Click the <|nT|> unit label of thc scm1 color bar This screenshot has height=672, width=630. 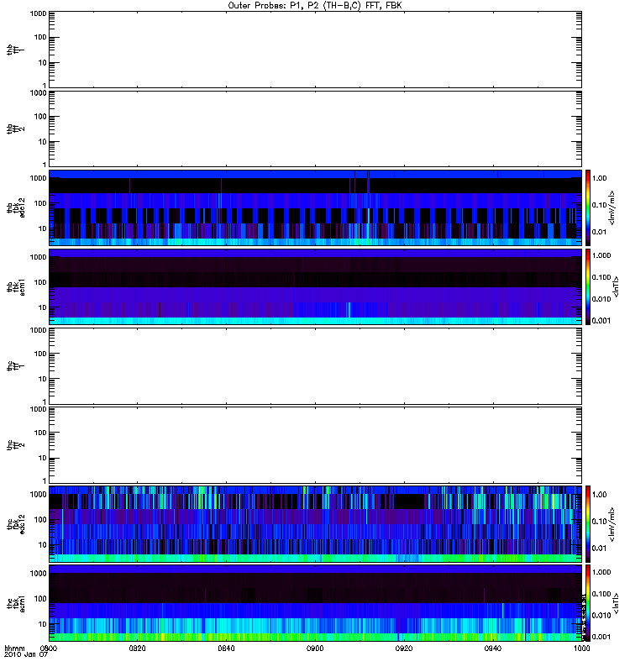(x=617, y=603)
